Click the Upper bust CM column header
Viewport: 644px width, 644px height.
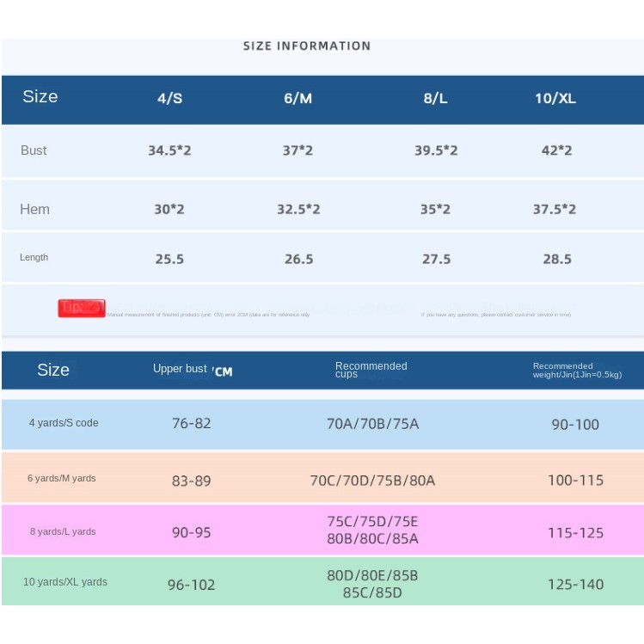click(193, 370)
